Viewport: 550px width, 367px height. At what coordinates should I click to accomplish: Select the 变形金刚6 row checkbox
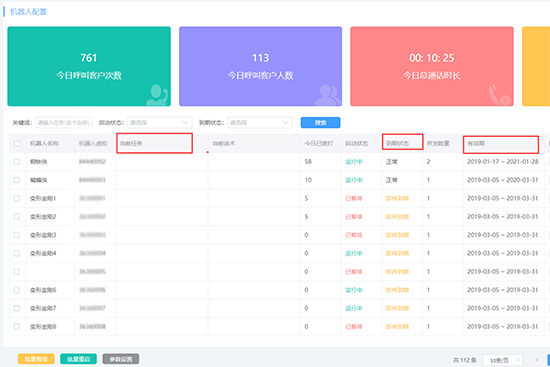16,290
